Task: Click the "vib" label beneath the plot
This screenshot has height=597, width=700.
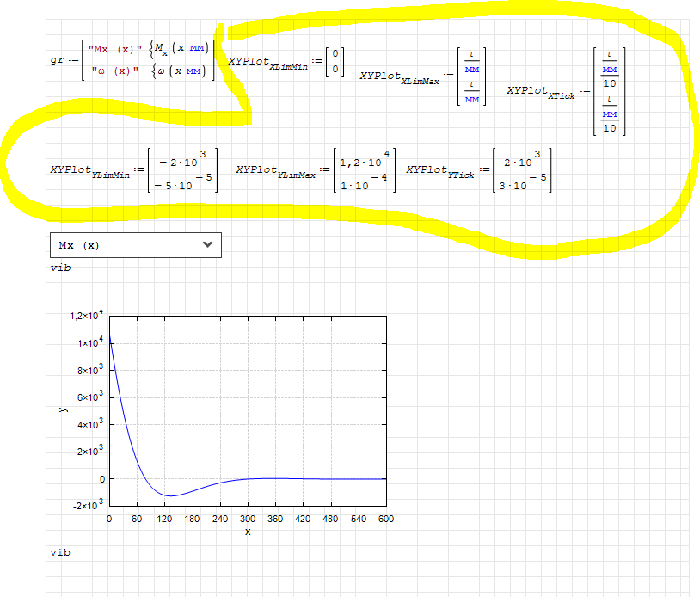Action: (60, 551)
